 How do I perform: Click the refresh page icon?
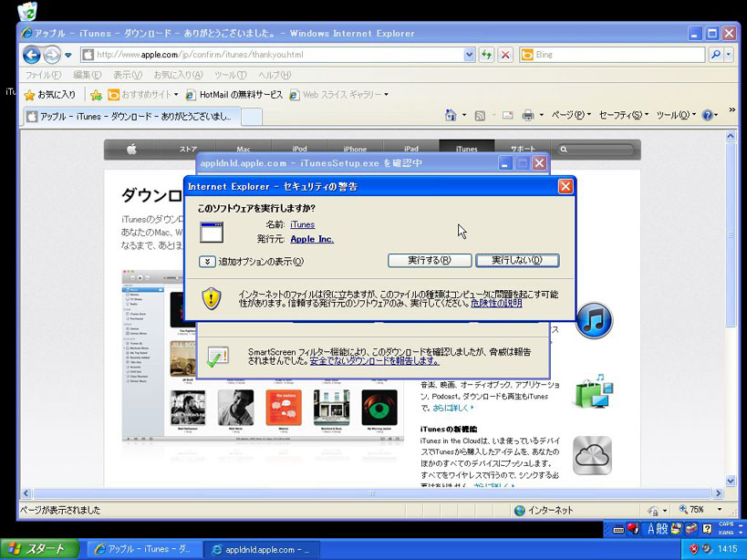coord(486,55)
